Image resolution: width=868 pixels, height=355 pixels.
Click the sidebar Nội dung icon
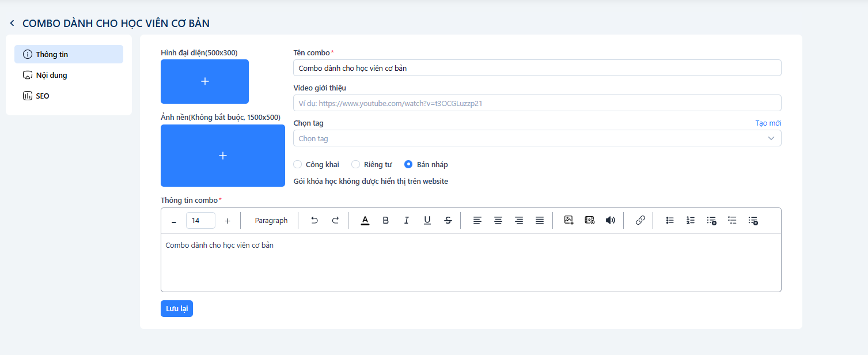27,75
